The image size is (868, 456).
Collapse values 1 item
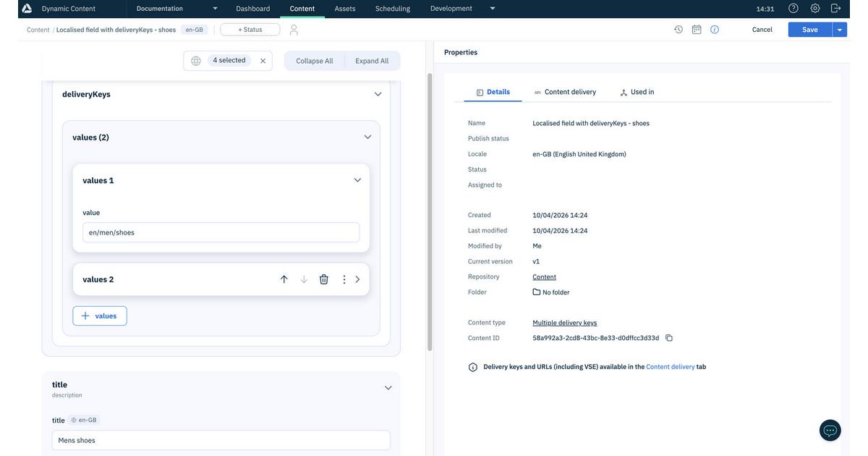[357, 180]
